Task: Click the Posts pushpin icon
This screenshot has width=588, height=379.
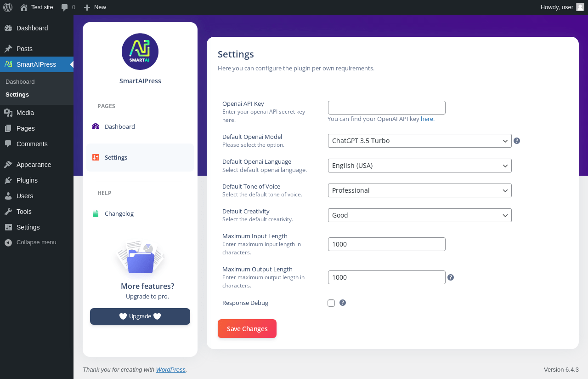Action: 8,49
